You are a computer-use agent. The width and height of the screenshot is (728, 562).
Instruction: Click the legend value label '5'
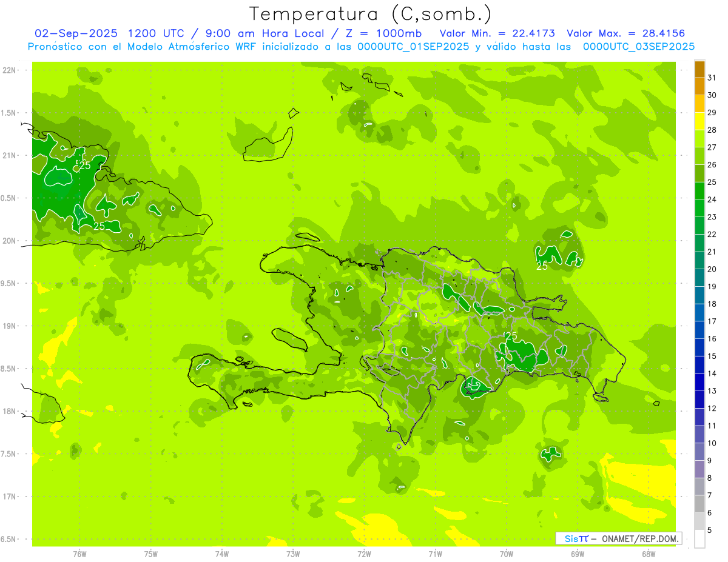(710, 530)
